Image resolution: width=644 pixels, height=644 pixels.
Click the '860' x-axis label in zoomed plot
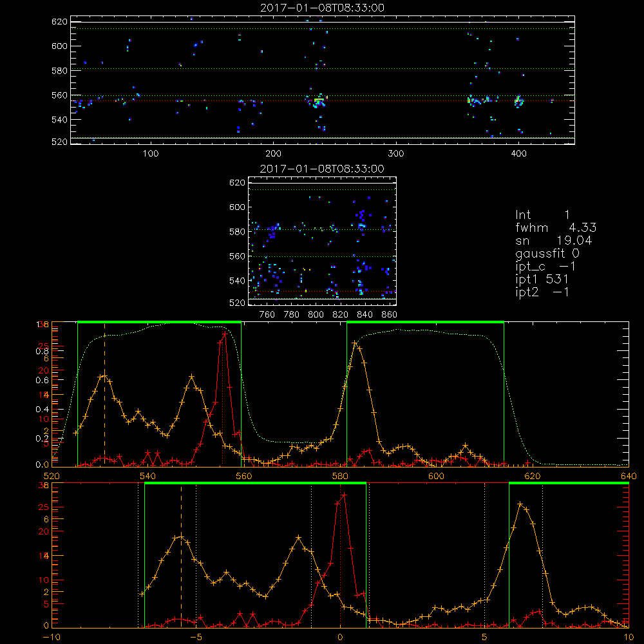pos(390,315)
